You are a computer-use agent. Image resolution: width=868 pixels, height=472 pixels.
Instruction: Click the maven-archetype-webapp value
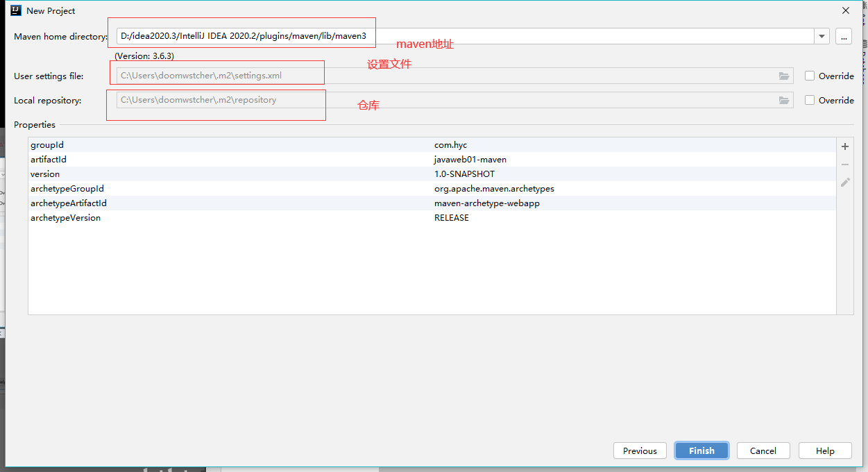pyautogui.click(x=487, y=203)
